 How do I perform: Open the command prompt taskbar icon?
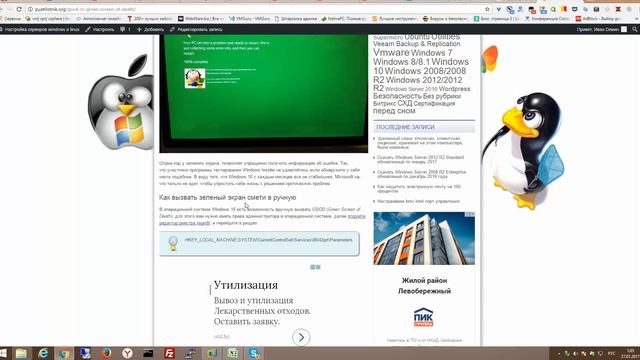coord(148,353)
